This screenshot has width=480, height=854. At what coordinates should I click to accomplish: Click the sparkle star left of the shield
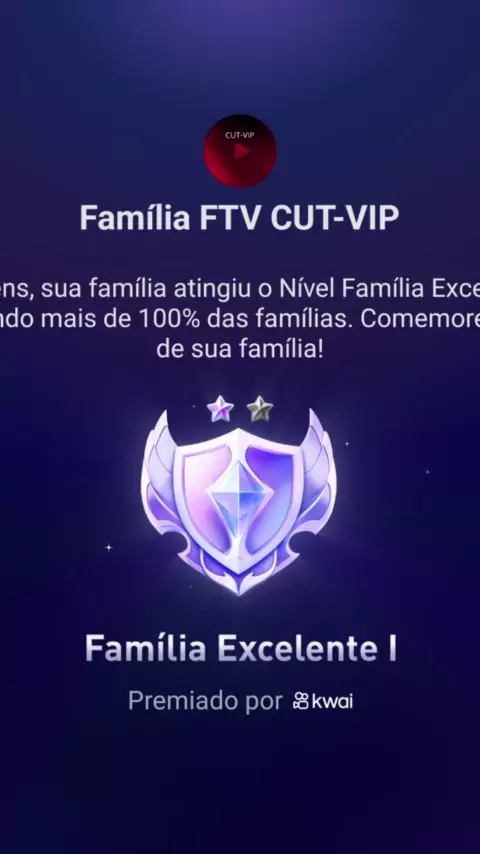point(108,547)
